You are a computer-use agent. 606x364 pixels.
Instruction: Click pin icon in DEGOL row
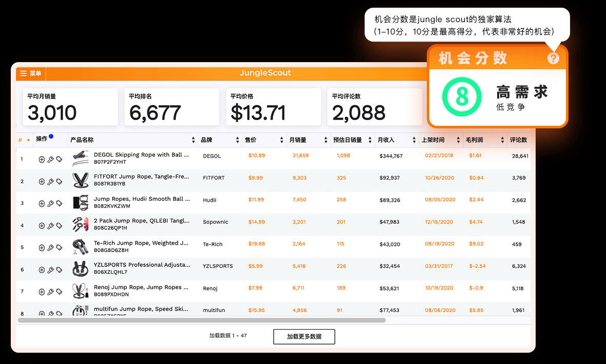(50, 159)
